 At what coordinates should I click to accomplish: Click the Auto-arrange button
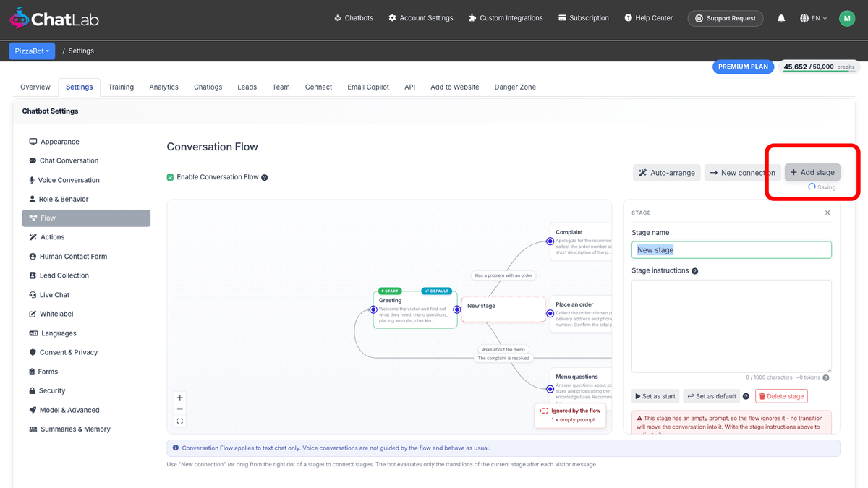pos(667,173)
